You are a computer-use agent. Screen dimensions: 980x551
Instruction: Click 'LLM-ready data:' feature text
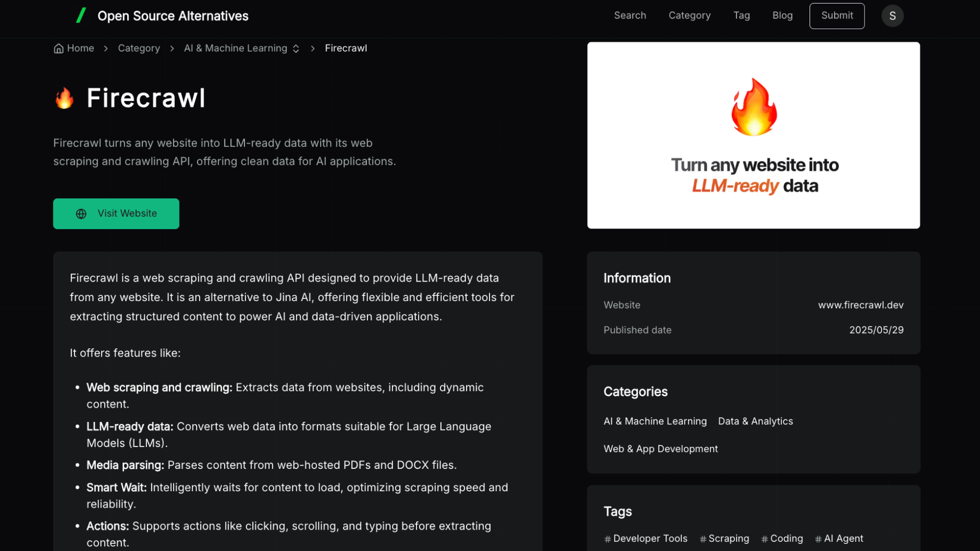tap(130, 427)
